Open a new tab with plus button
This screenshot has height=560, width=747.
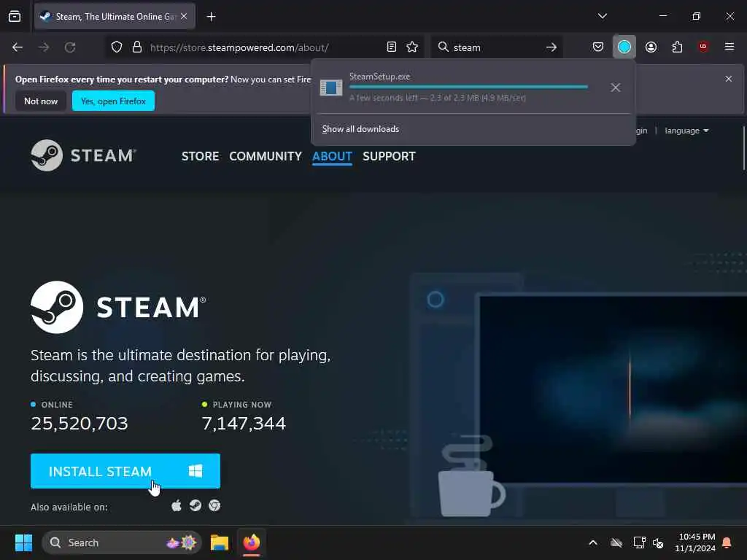[x=211, y=17]
